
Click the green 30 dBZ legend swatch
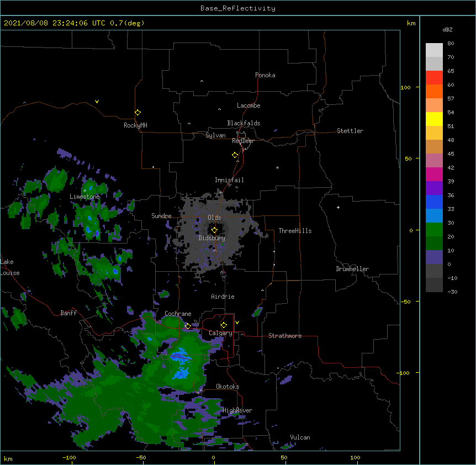click(434, 230)
